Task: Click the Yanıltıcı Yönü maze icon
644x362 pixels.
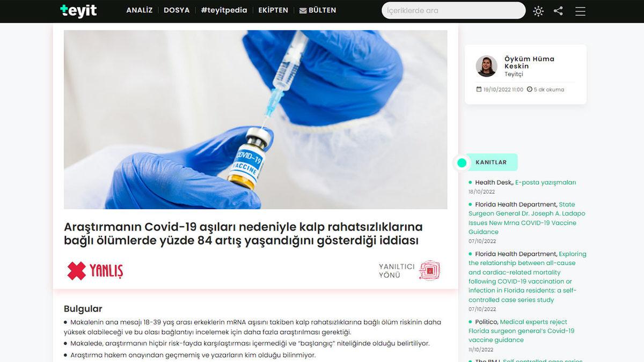Action: point(429,270)
